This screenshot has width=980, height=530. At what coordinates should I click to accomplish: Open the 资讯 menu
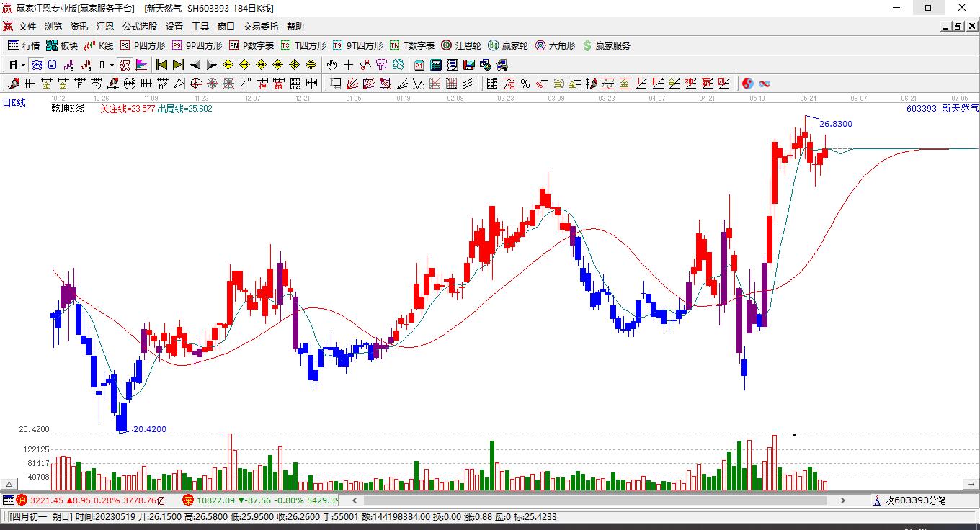click(79, 27)
